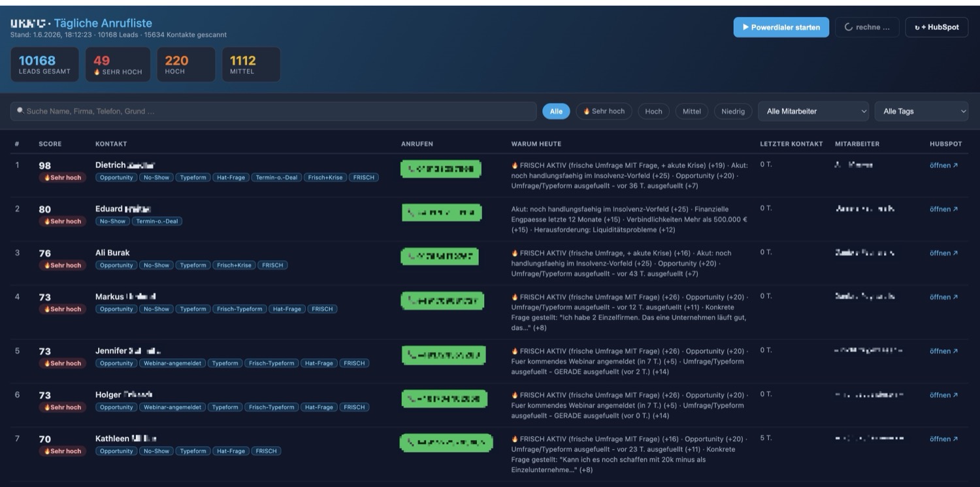Click the SCORE column header

(50, 144)
